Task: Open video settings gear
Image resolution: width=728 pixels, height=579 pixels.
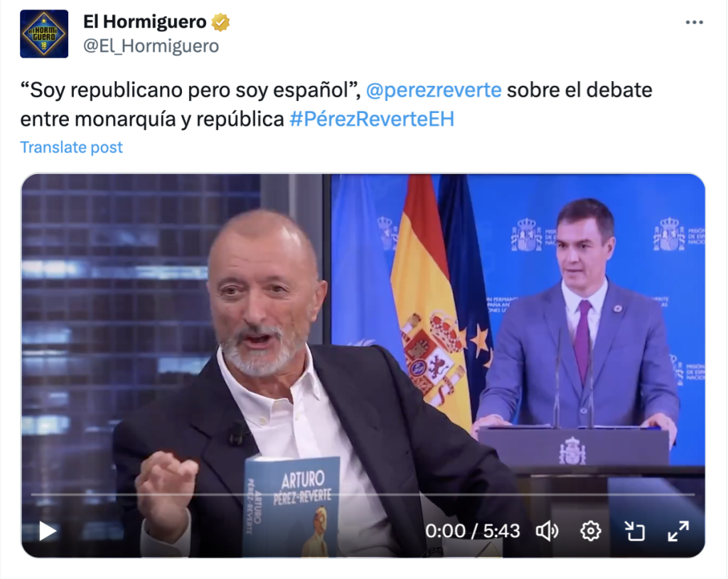Action: (591, 531)
